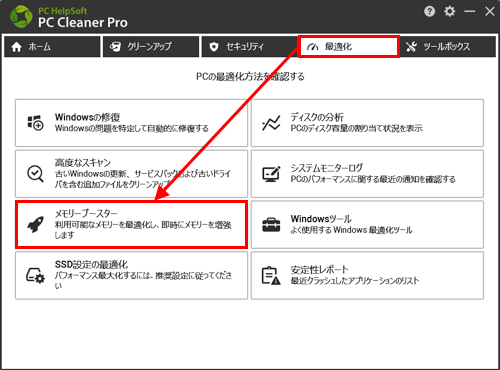Click the PCのパフォーマンスに関する description text

pos(373,179)
